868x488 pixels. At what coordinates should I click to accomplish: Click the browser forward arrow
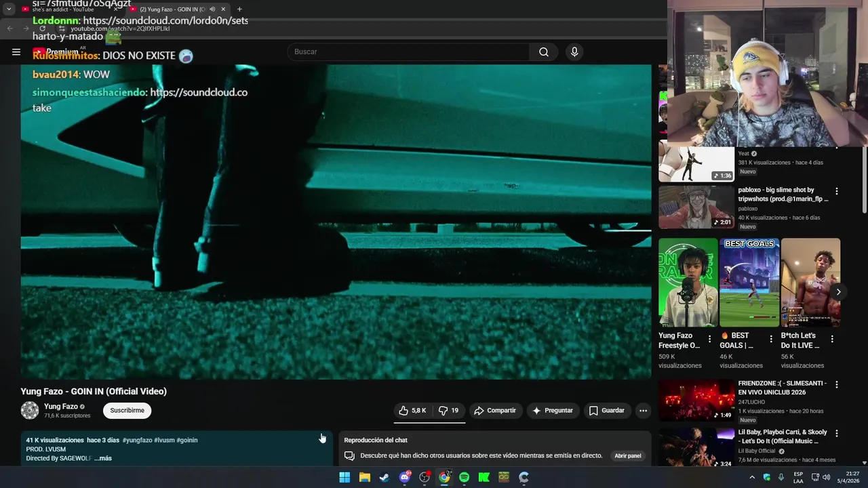point(26,28)
